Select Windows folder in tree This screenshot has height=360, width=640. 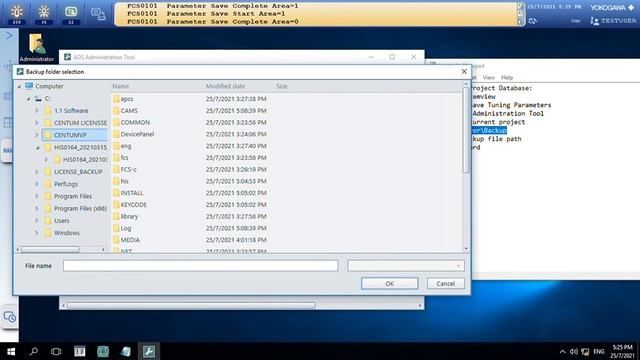point(67,233)
